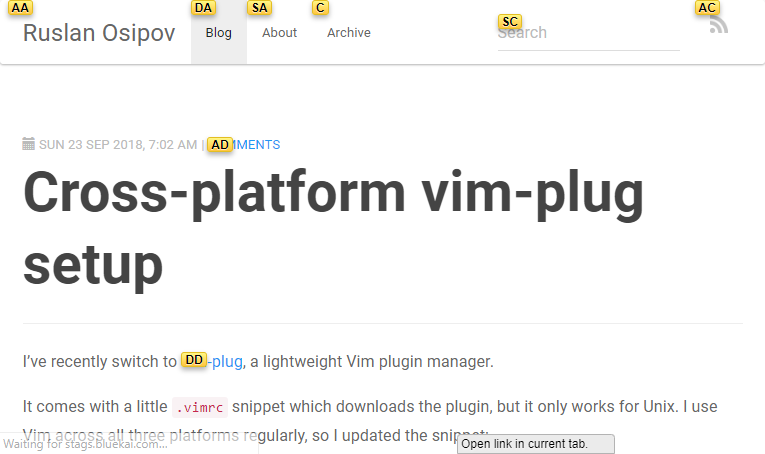The height and width of the screenshot is (454, 765).
Task: Follow the vim-plug link in the article
Action: [212, 361]
